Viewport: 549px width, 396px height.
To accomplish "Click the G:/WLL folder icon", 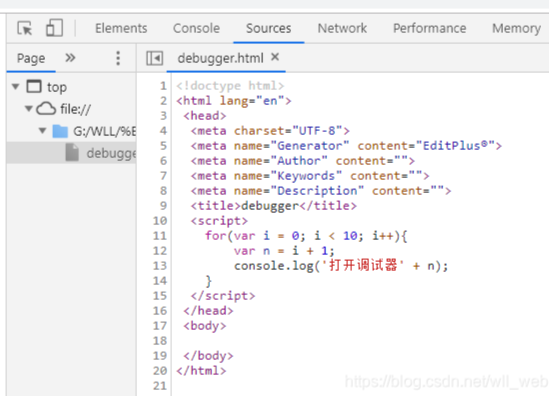I will [60, 131].
